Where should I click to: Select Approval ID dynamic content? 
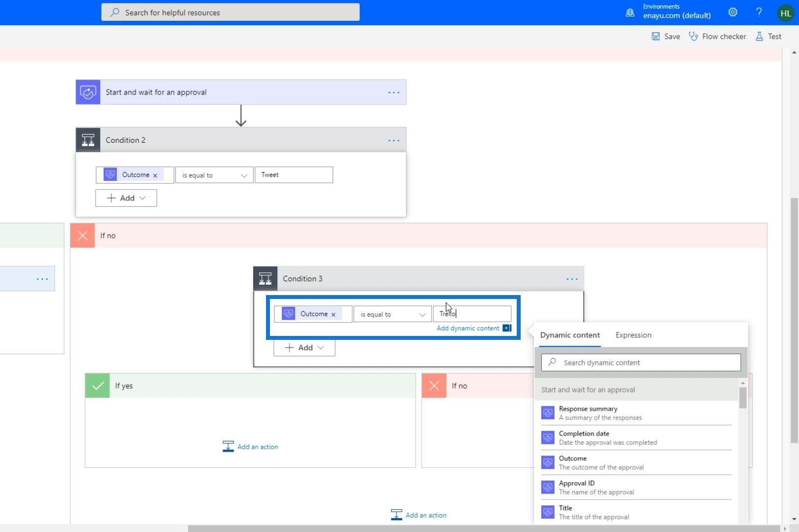636,487
